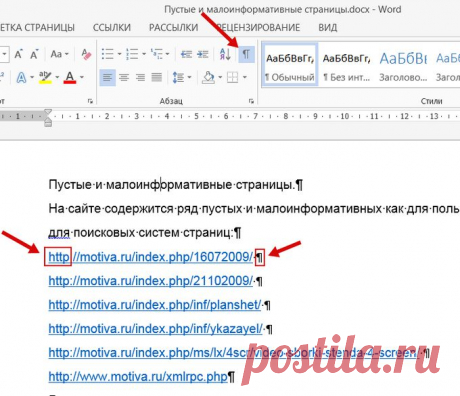Open link motiva.ru/index.php/21102009/
The width and height of the screenshot is (460, 396).
point(151,281)
